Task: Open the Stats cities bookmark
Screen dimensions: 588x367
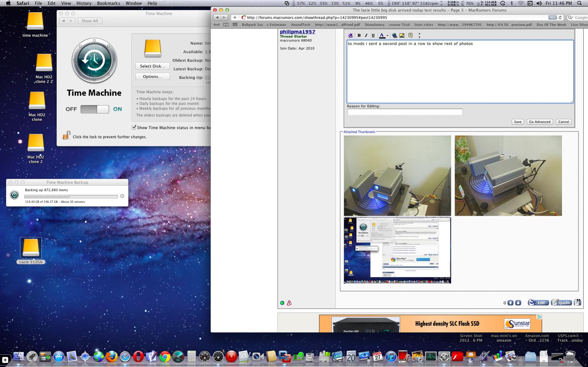Action: (423, 25)
